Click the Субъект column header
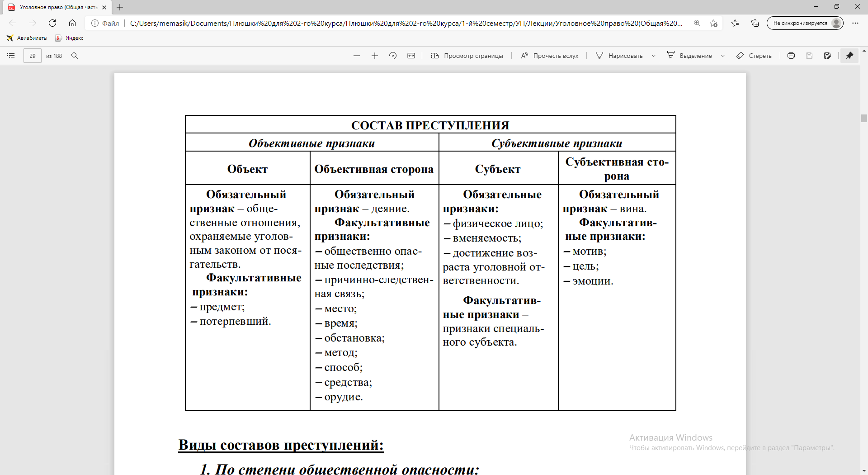The width and height of the screenshot is (868, 475). pyautogui.click(x=498, y=169)
